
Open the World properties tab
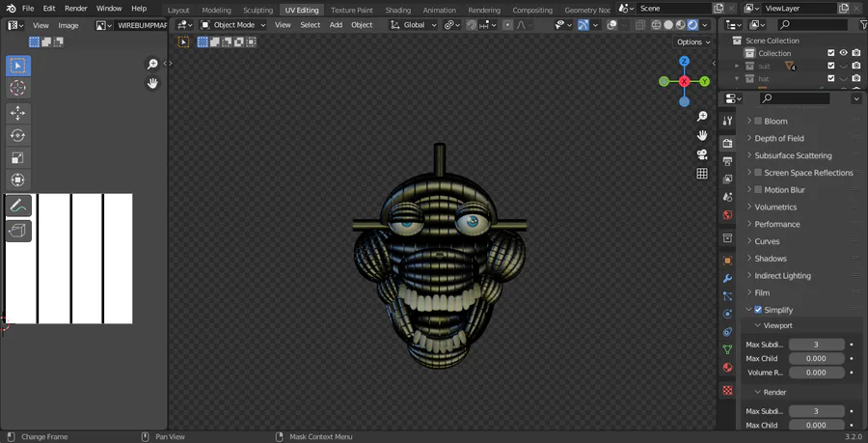click(x=727, y=215)
